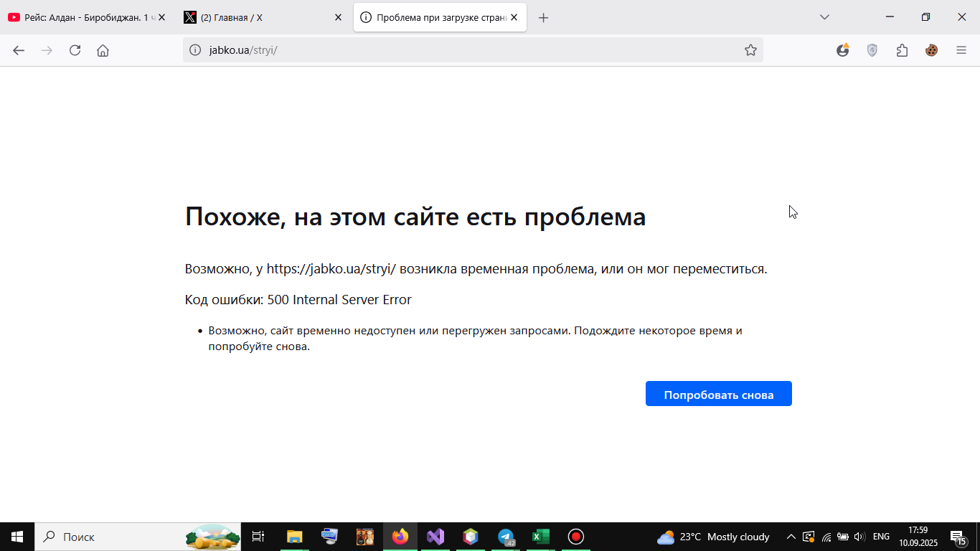Close the 'Проблема при загрузке' tab
The image size is (980, 551).
click(514, 17)
